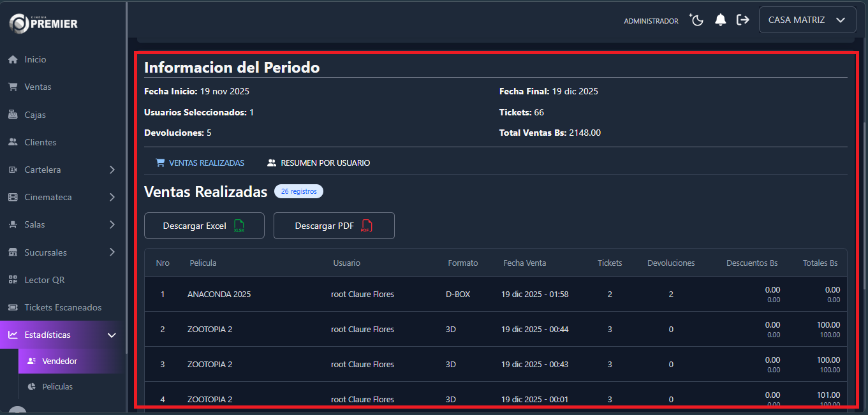Click the Cajas cash register icon
868x415 pixels.
click(13, 115)
